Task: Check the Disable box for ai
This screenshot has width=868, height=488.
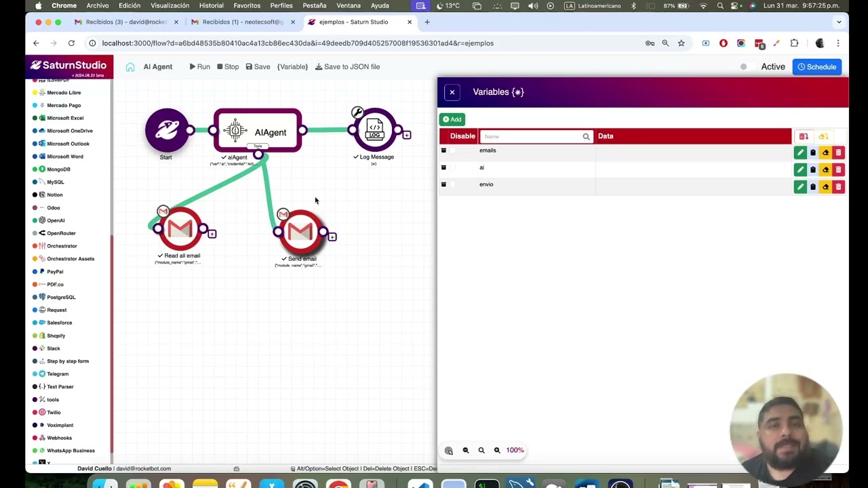Action: coord(454,167)
